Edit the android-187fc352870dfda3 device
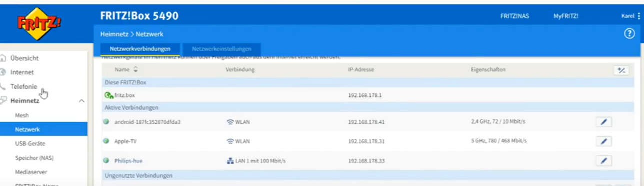Screen dimensions: 644x186 (604, 122)
